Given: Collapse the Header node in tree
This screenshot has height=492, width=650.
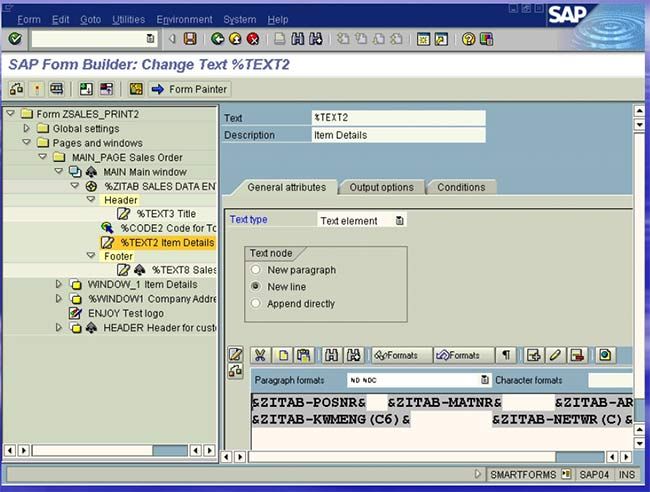Looking at the screenshot, I should coord(91,199).
